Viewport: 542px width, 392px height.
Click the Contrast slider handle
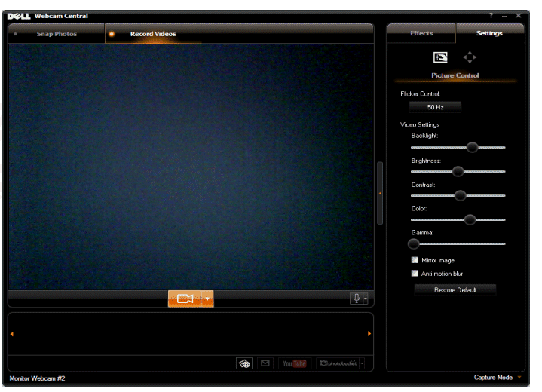tap(460, 196)
